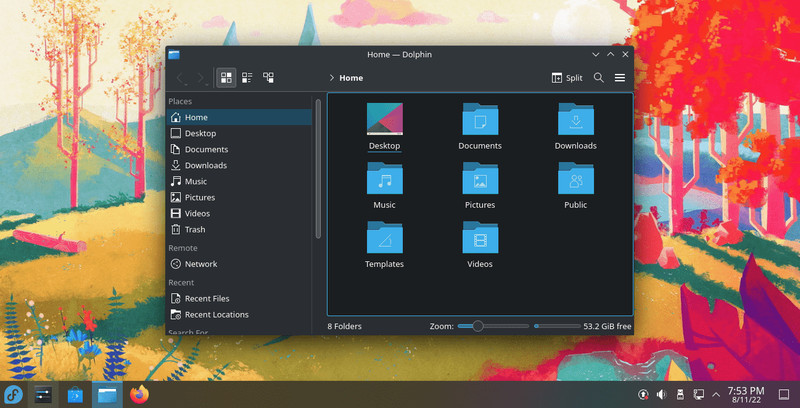
Task: Open Discover software center from the taskbar
Action: click(75, 395)
